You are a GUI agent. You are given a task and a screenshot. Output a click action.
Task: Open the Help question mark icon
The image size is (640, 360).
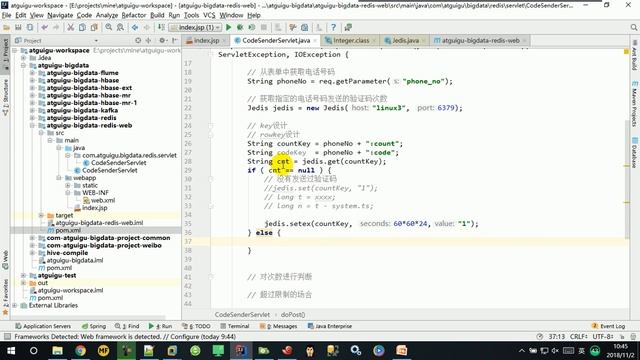(333, 27)
